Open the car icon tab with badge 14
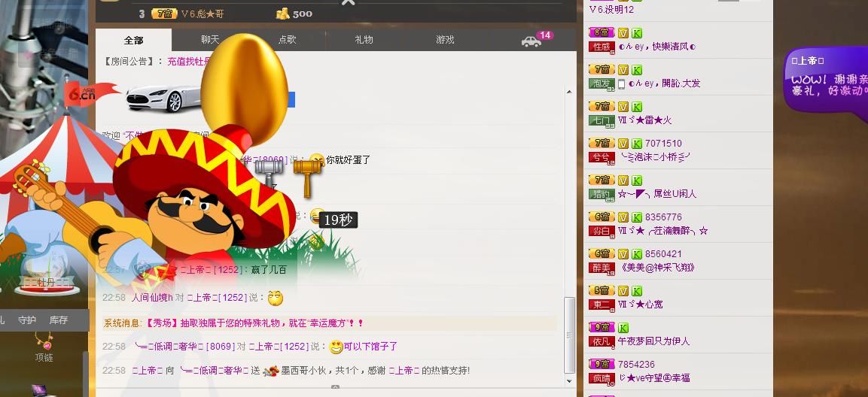This screenshot has width=868, height=397. pos(532,41)
